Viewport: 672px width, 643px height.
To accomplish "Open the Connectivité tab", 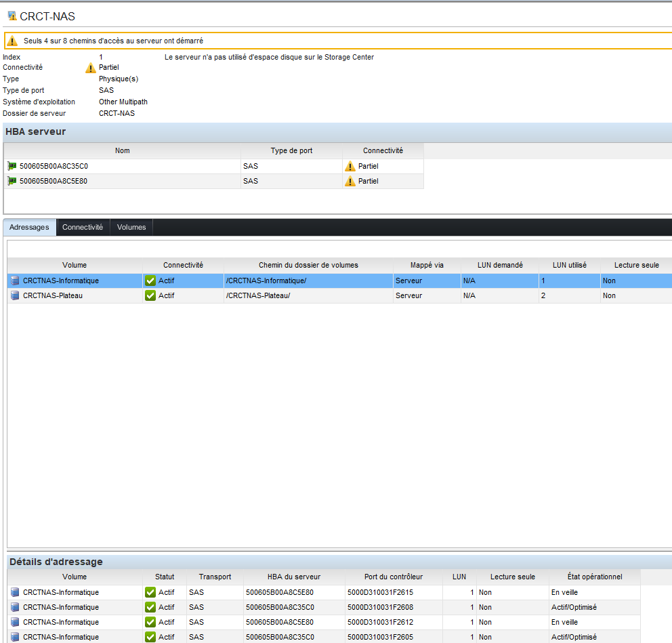I will coord(83,227).
